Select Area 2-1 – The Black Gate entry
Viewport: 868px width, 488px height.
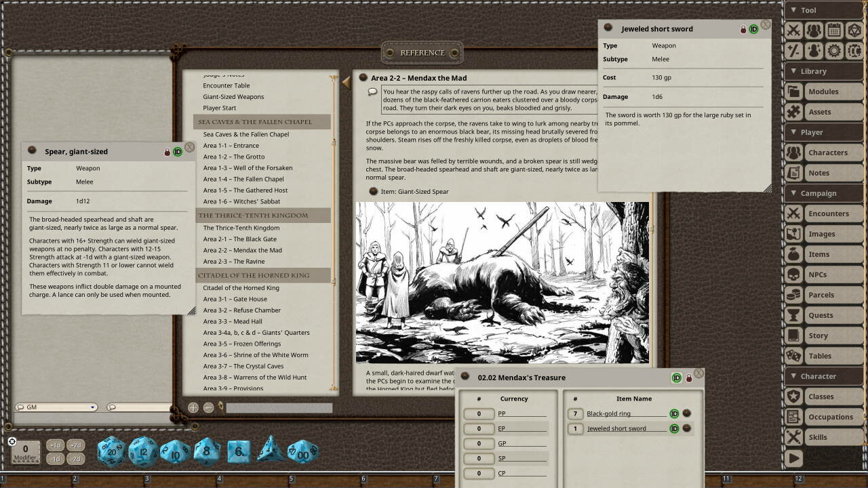tap(239, 239)
